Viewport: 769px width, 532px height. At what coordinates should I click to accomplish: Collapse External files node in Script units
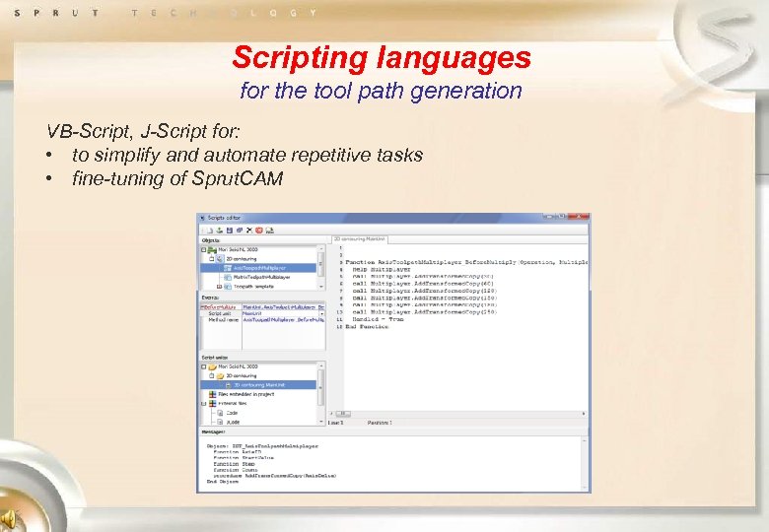(203, 404)
